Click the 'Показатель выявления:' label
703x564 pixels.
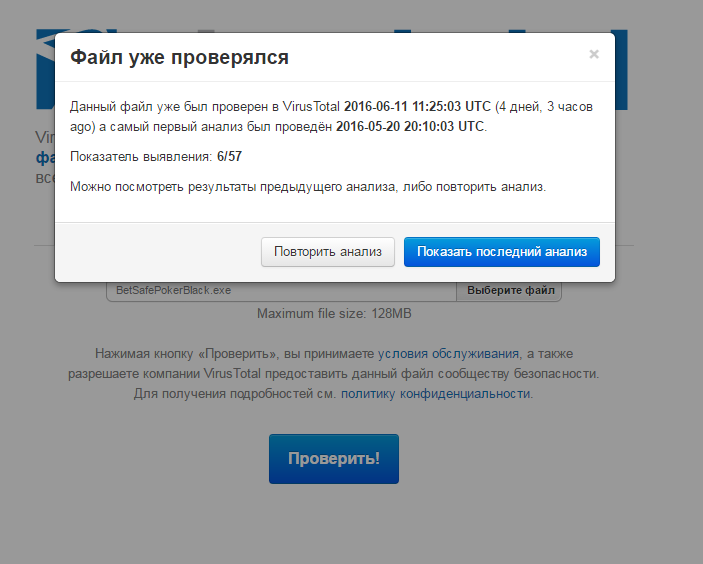pyautogui.click(x=141, y=156)
